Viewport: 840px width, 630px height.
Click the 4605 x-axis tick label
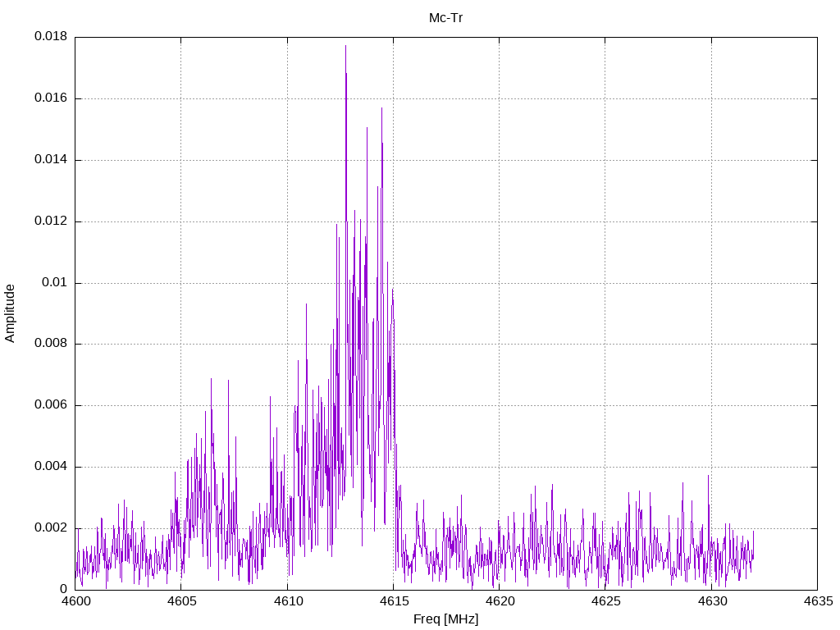(181, 601)
